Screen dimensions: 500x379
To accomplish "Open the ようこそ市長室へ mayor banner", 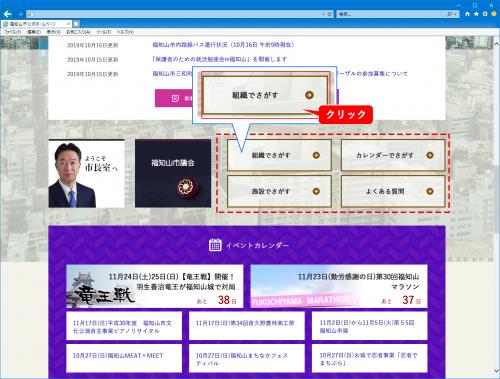I will [x=87, y=174].
